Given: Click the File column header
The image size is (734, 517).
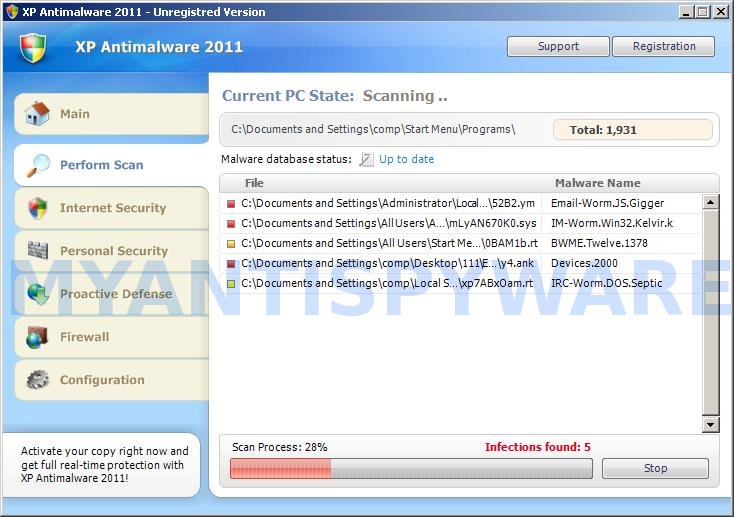Looking at the screenshot, I should tap(254, 183).
